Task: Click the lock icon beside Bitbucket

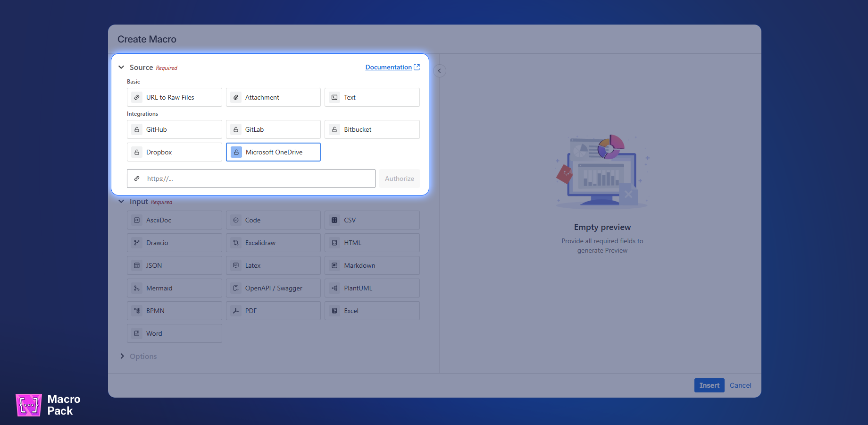Action: (x=334, y=129)
